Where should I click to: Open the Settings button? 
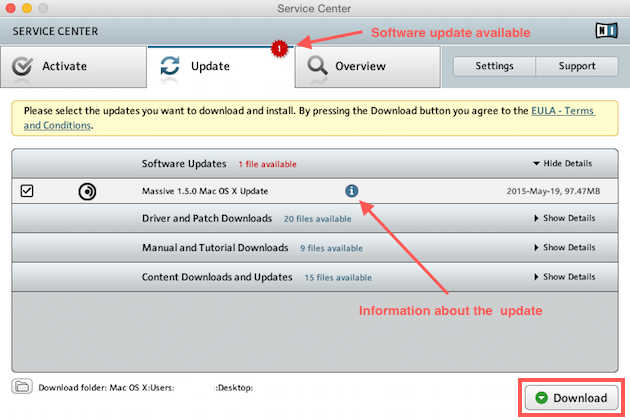point(494,66)
